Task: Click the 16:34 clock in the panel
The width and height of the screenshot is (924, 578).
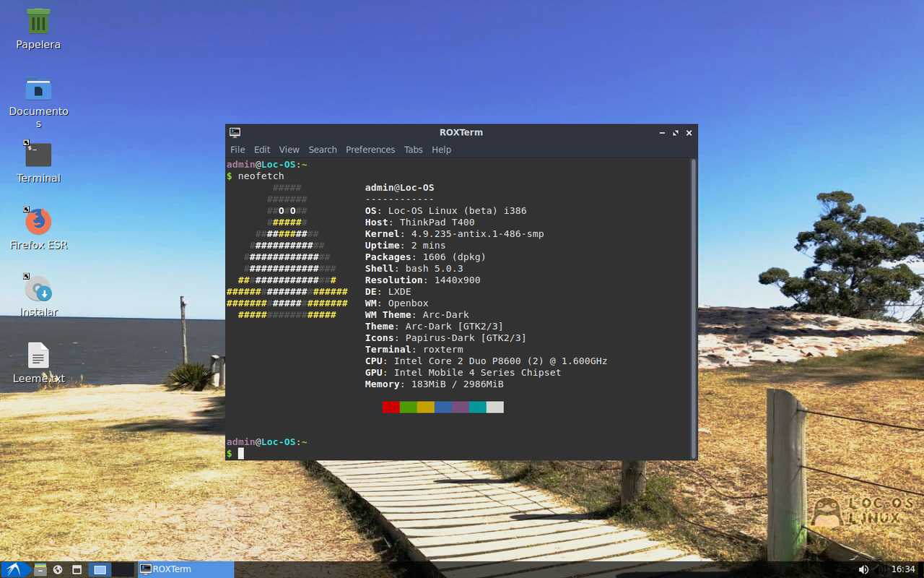Action: (x=903, y=569)
